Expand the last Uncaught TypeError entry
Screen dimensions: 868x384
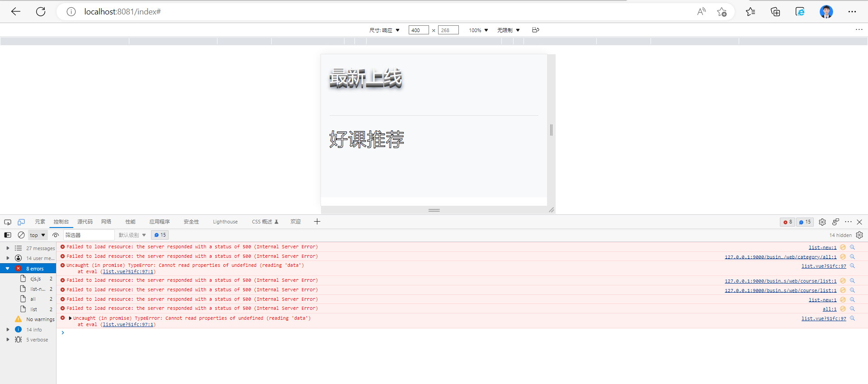click(x=70, y=318)
